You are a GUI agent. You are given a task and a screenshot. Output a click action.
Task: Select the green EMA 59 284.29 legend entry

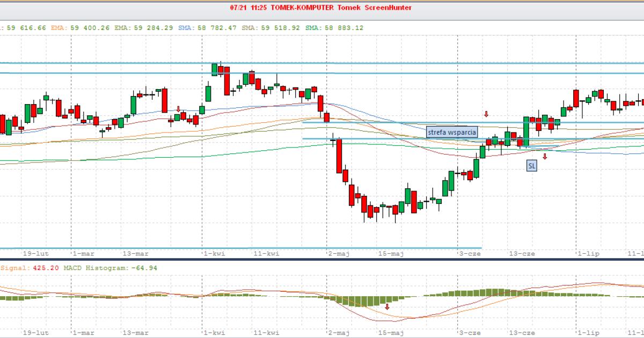(137, 27)
